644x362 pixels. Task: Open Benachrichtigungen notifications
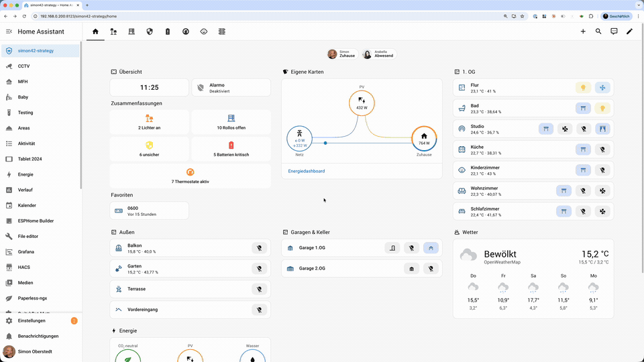tap(40, 336)
